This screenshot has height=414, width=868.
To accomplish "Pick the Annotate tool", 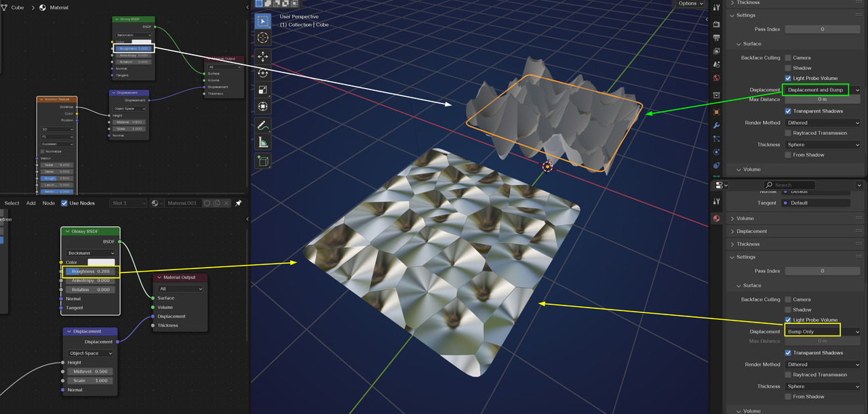I will [x=262, y=125].
